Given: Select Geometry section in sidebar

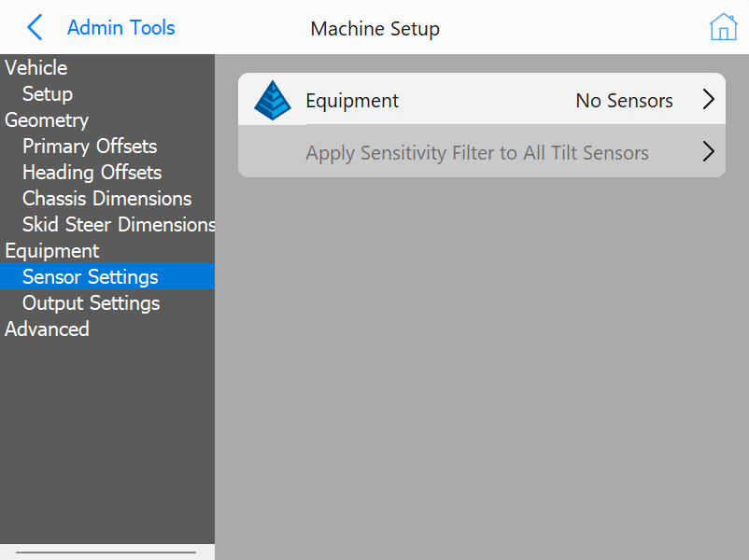Looking at the screenshot, I should [x=47, y=120].
